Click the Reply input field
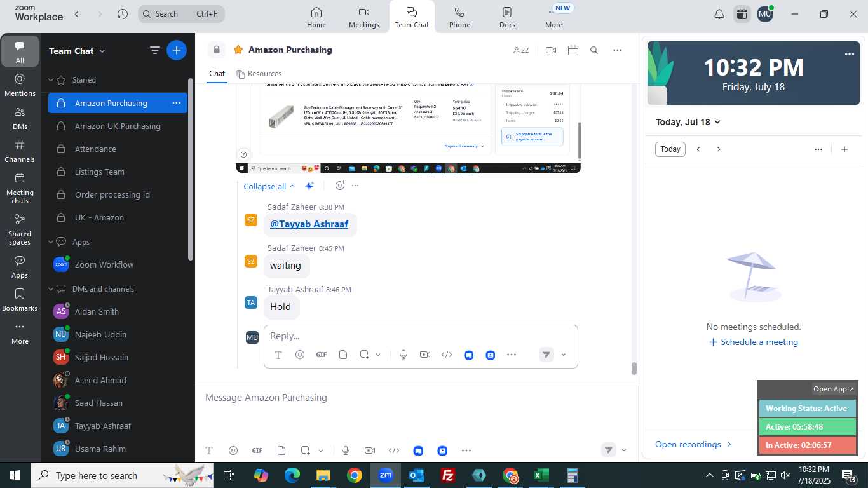This screenshot has width=868, height=488. (x=421, y=335)
